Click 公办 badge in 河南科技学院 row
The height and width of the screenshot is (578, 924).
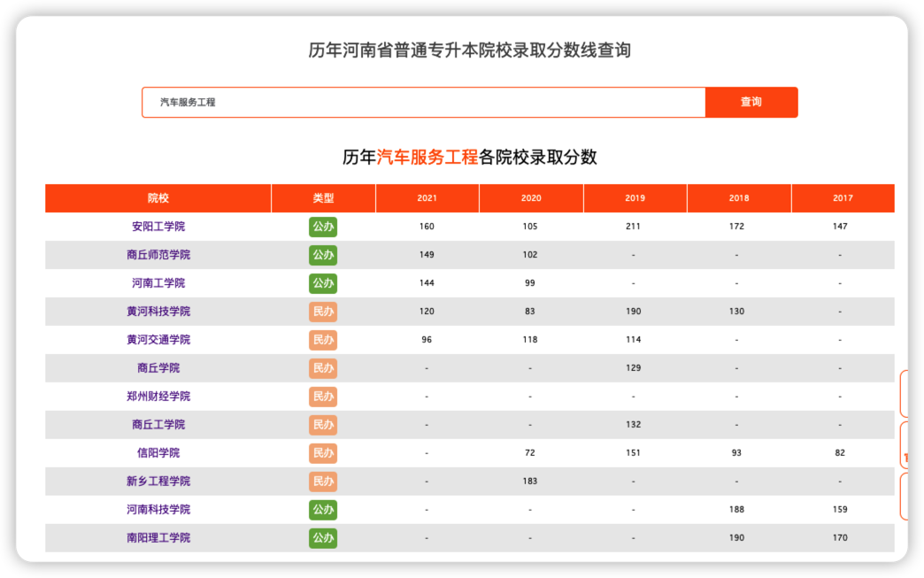(323, 510)
